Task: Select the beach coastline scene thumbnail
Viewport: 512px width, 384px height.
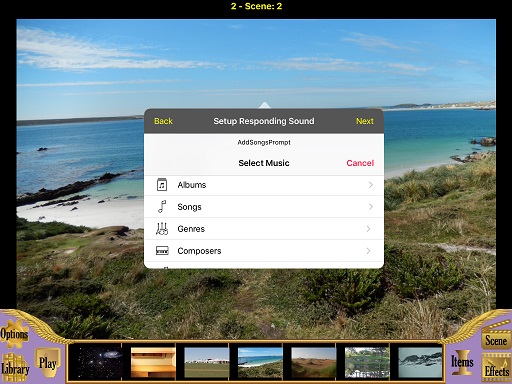Action: (x=260, y=362)
